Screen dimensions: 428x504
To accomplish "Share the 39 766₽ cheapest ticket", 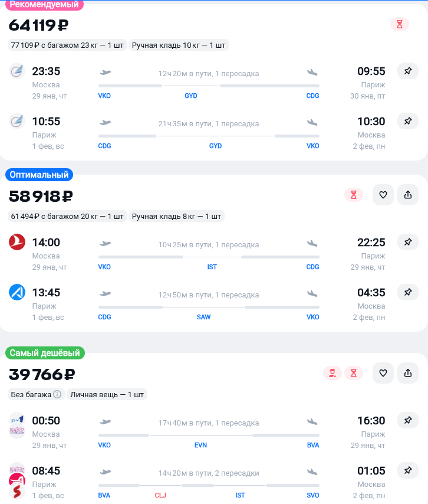I will click(x=408, y=373).
